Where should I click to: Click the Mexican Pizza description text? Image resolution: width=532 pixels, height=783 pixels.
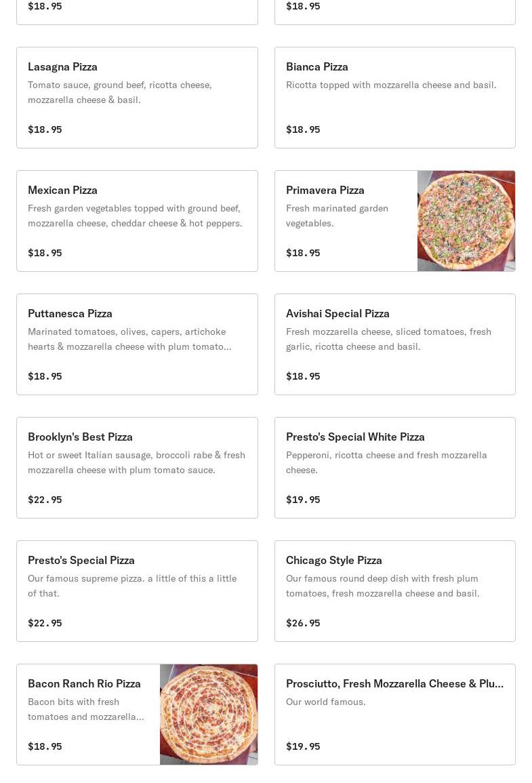pos(136,216)
